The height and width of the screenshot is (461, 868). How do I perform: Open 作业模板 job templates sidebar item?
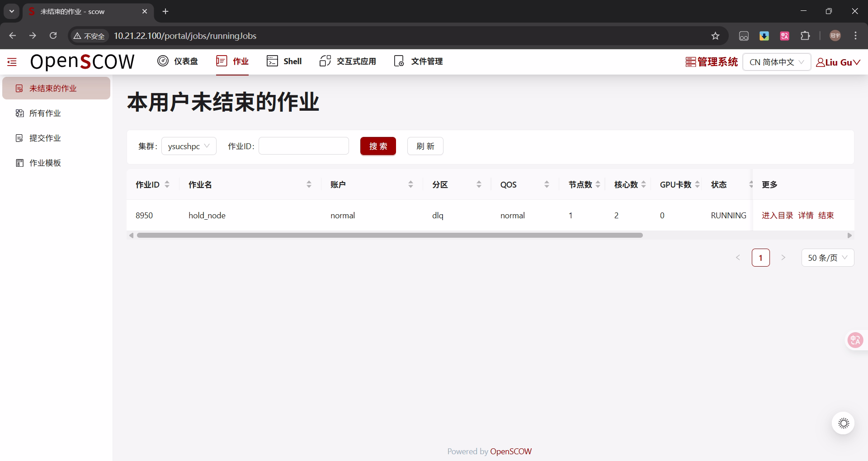coord(45,163)
